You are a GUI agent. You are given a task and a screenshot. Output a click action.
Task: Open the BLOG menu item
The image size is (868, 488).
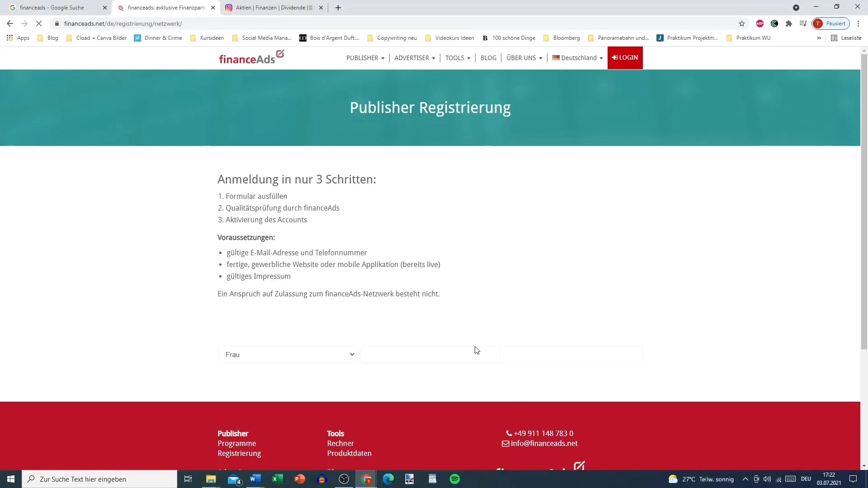click(x=488, y=58)
